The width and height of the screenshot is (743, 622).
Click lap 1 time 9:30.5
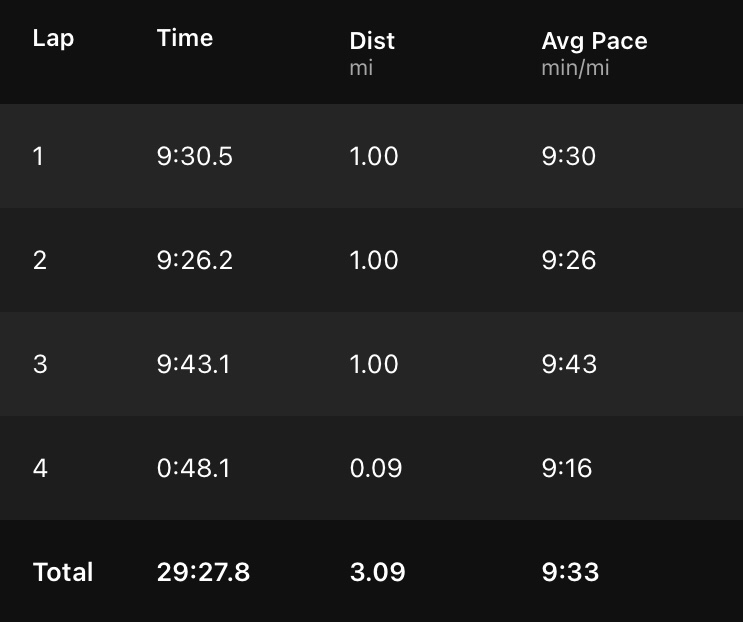pyautogui.click(x=195, y=156)
